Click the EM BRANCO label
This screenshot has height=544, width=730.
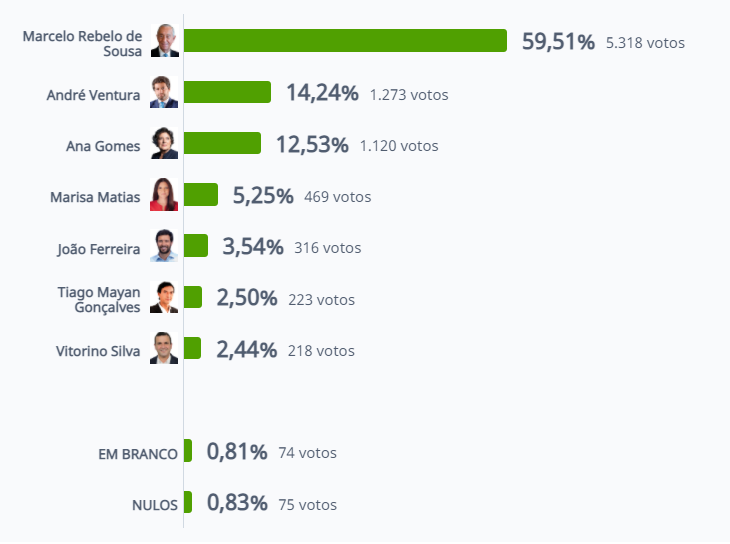point(138,454)
